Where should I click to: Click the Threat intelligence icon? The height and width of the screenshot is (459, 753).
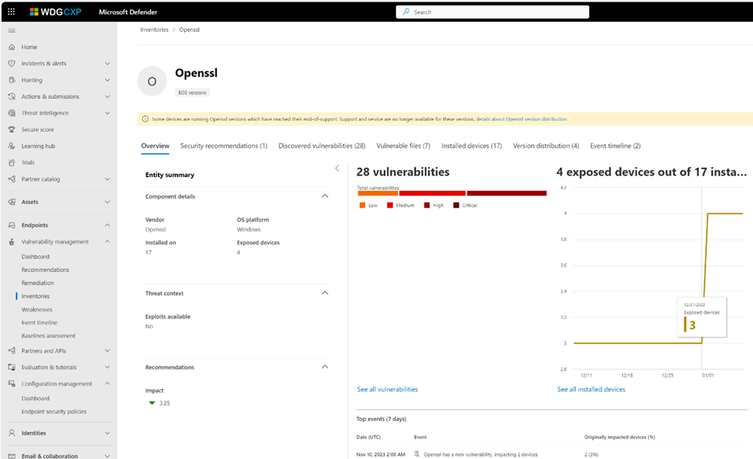coord(12,113)
